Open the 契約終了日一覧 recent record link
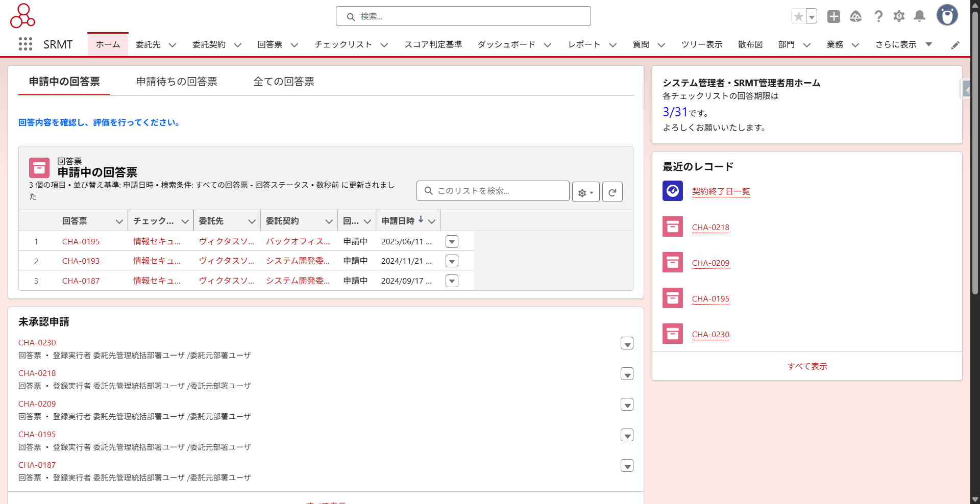Screen dimensions: 980x504 click(x=721, y=191)
